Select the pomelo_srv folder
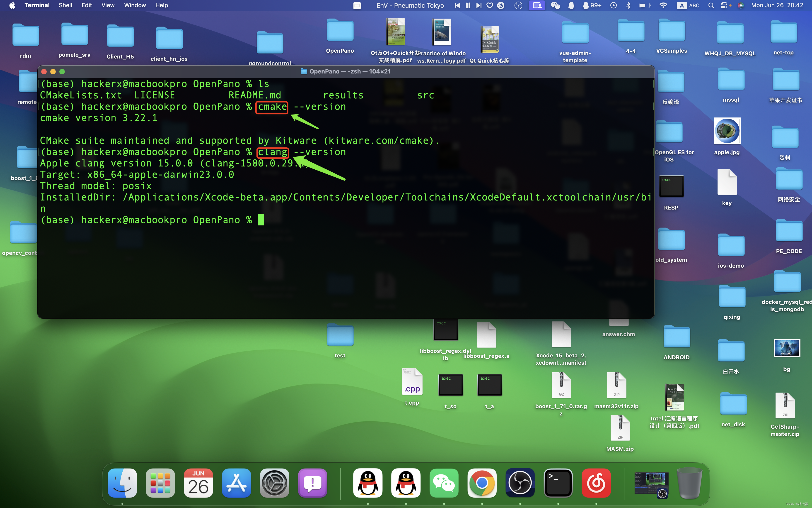This screenshot has height=508, width=812. (75, 40)
